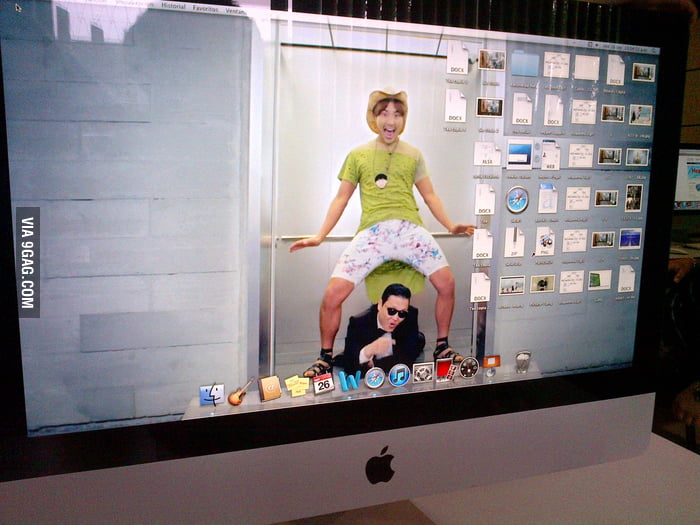Select the XLSX file on the desktop
Screen dimensions: 700x525
point(486,154)
